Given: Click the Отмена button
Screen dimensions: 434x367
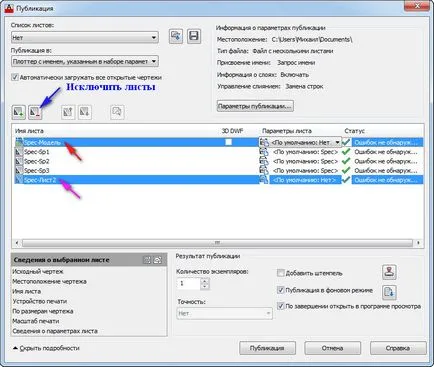Looking at the screenshot, I should point(332,348).
